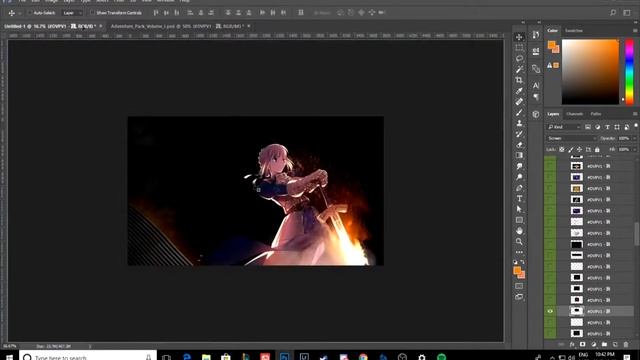Toggle lock transparent pixels
Screen dimensions: 640x360
[562, 149]
